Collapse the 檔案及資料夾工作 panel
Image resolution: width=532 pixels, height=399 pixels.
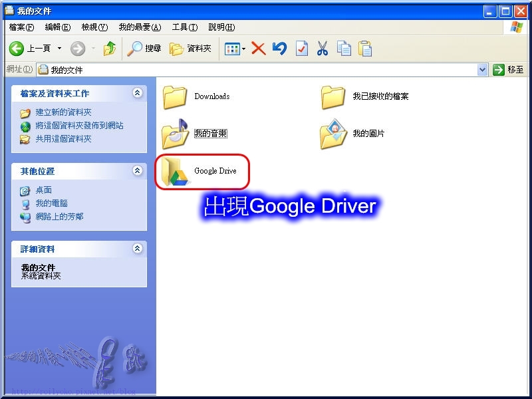point(138,92)
